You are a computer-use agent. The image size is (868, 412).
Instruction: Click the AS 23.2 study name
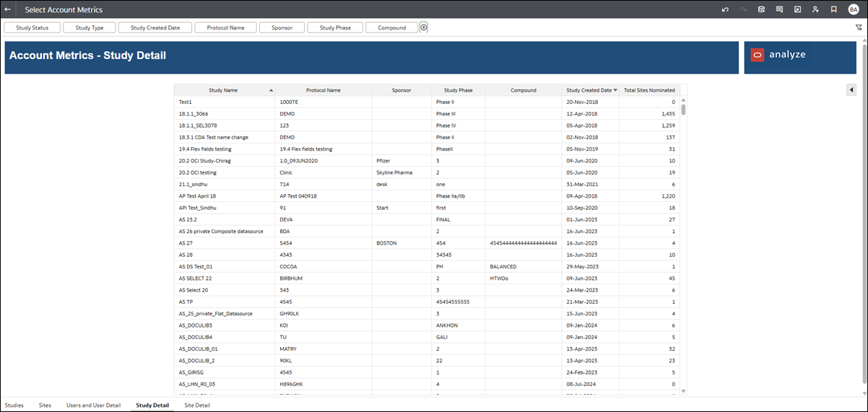(x=188, y=219)
